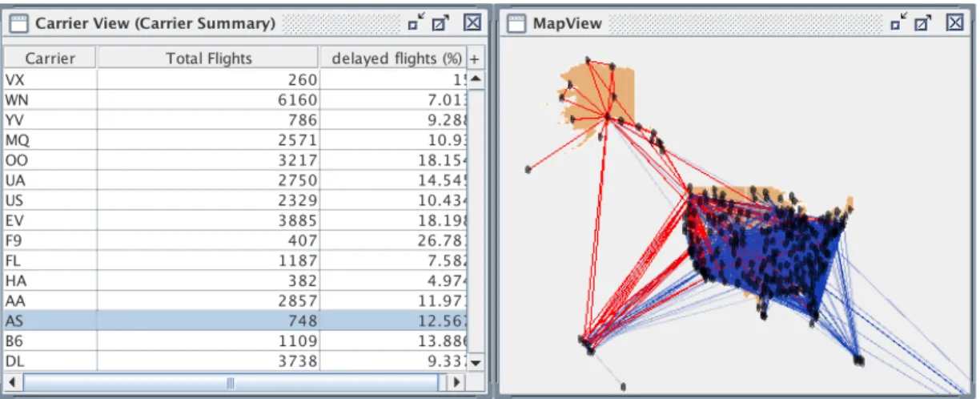Select the B6 carrier row
Viewport: 980px width, 399px height.
click(x=235, y=340)
